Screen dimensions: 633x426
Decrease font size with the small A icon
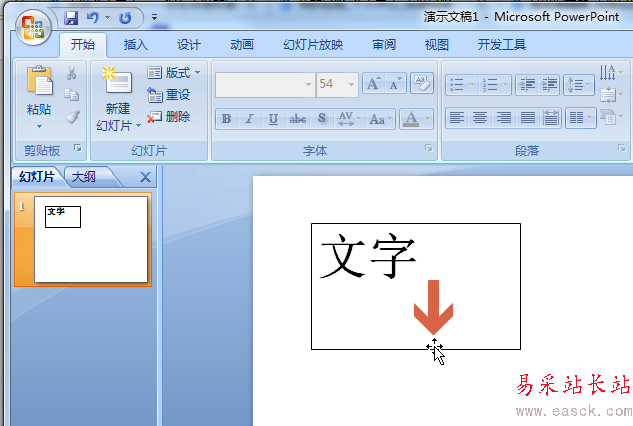[395, 84]
